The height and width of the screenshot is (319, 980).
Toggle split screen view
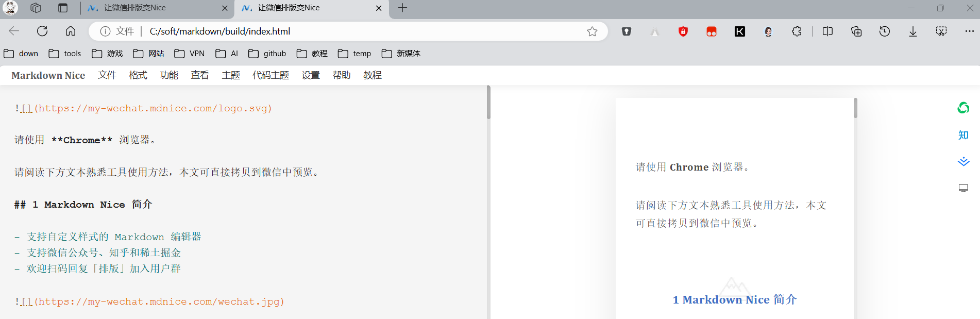(828, 31)
